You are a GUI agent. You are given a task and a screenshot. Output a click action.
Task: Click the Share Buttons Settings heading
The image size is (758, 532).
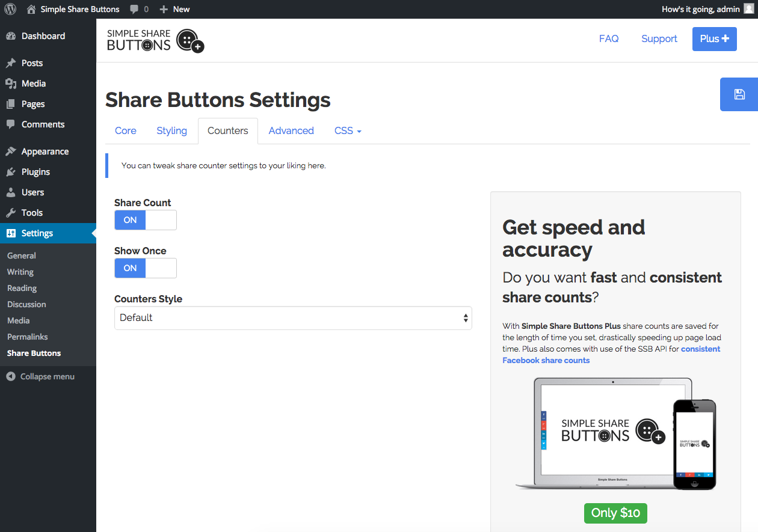218,100
